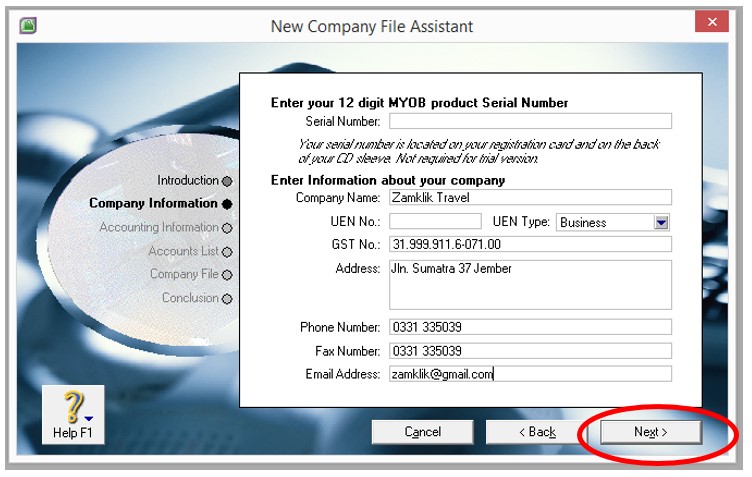This screenshot has width=752, height=477.
Task: Select the Company File step
Action: click(191, 274)
